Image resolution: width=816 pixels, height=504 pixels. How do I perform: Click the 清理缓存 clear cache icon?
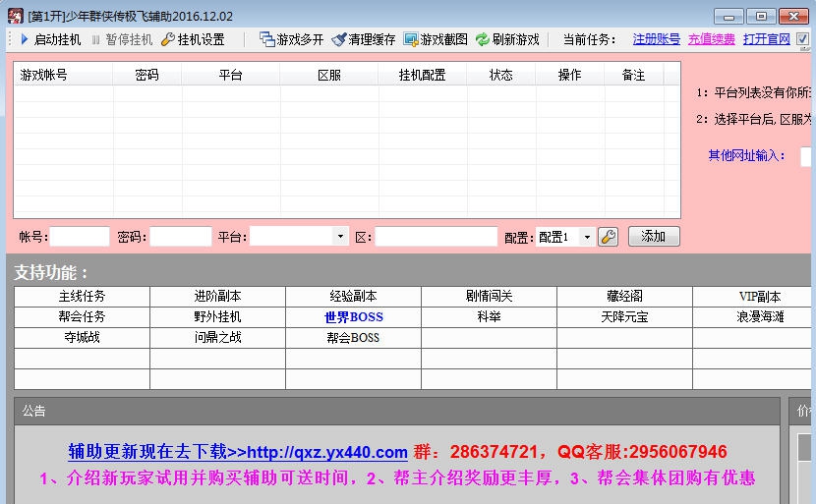click(339, 39)
